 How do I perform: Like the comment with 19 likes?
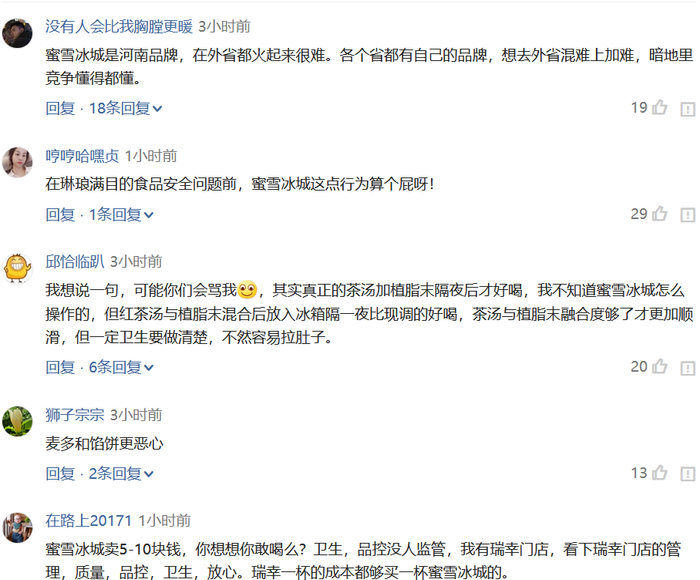click(x=659, y=107)
